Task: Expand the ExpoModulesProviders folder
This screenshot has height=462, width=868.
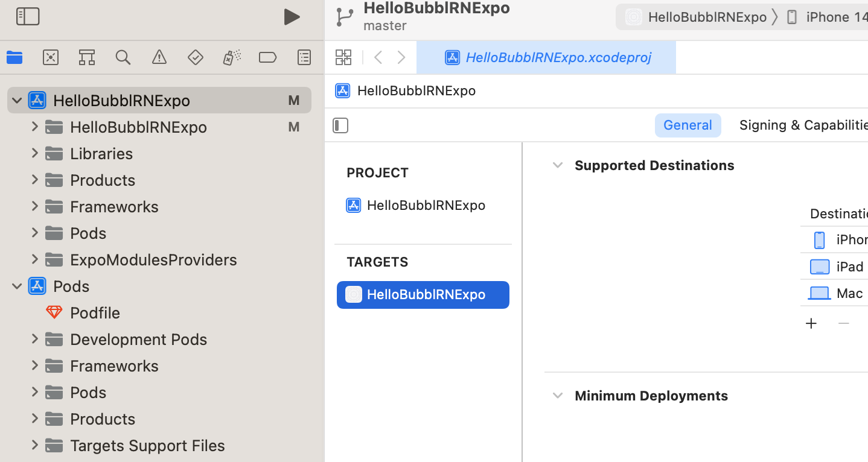Action: [34, 259]
